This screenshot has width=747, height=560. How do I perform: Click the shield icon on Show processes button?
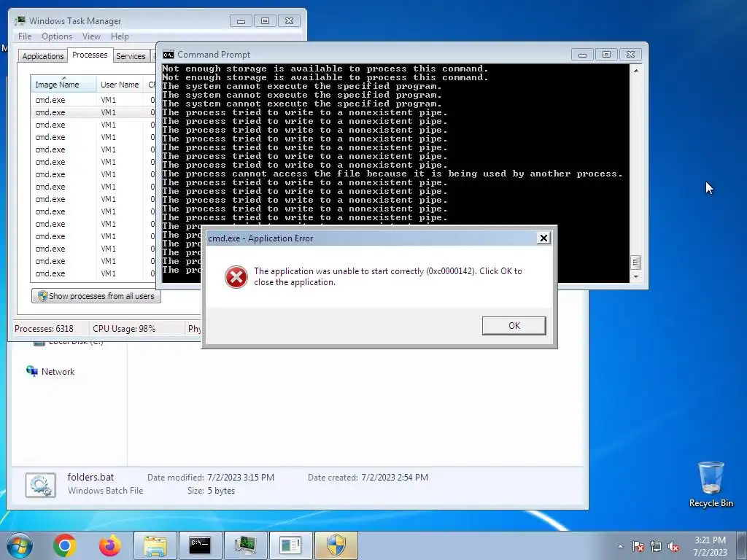coord(42,296)
